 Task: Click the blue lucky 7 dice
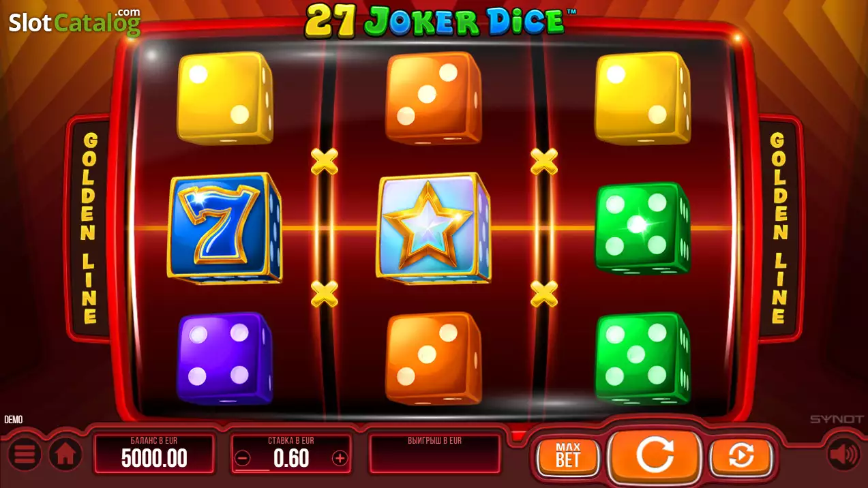tap(224, 228)
